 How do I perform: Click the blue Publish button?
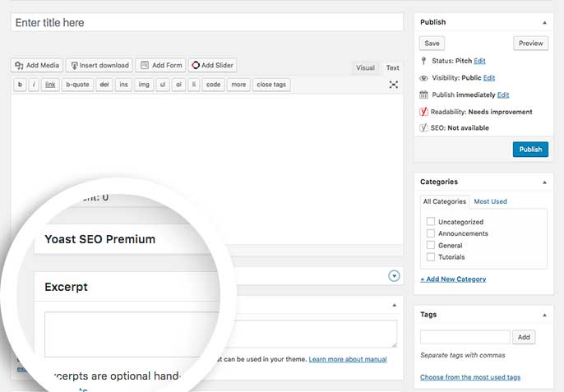(x=530, y=150)
